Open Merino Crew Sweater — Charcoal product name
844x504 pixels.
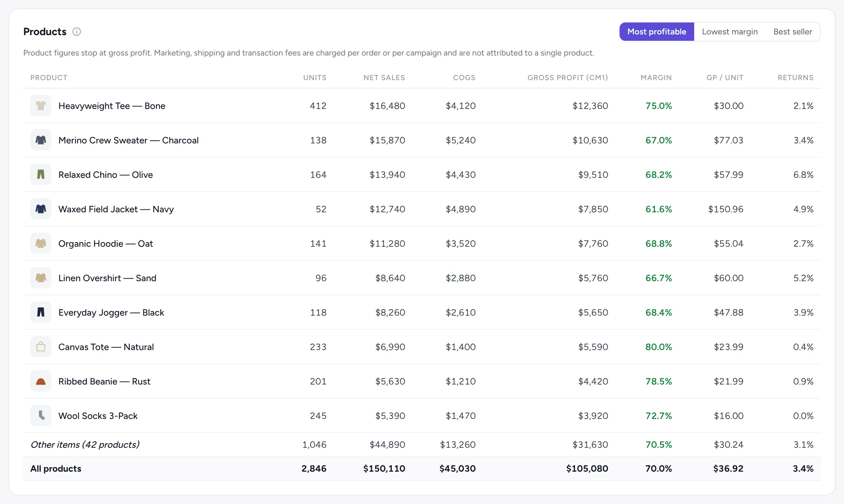click(x=128, y=140)
